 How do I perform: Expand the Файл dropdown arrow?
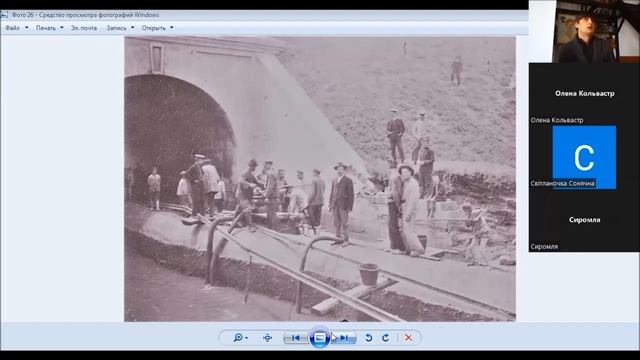(27, 28)
